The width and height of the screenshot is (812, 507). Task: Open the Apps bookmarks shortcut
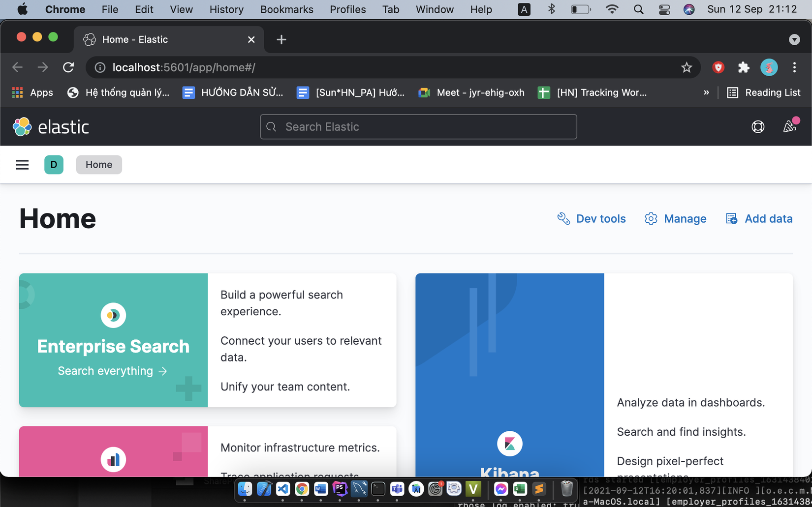coord(32,92)
